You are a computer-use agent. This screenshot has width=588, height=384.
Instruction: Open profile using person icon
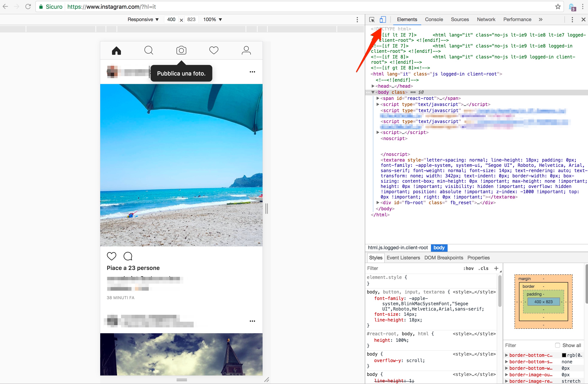point(246,50)
